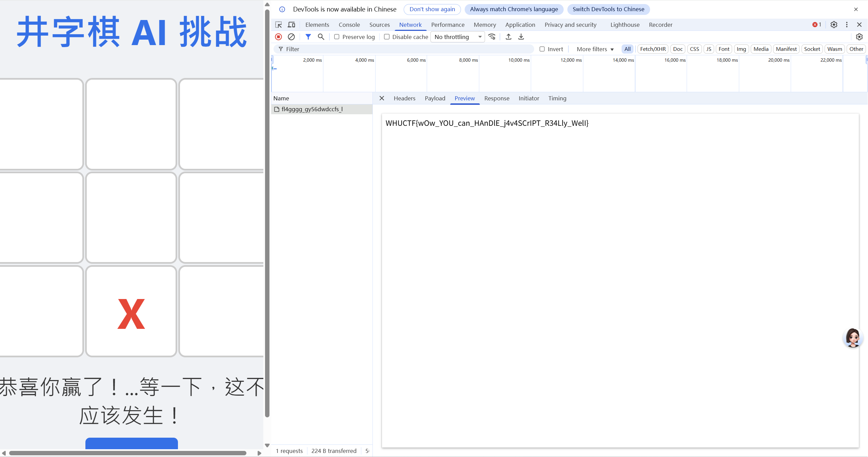Click Switch DevTools to Chinese button
The width and height of the screenshot is (868, 457).
pyautogui.click(x=608, y=9)
